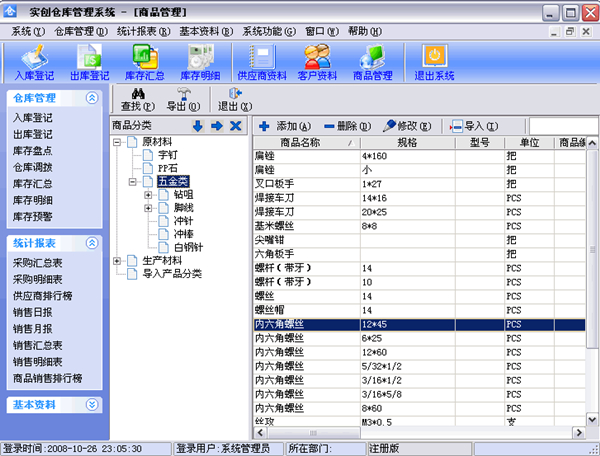This screenshot has height=456, width=600.
Task: Open 库存汇总 toolbar icon
Action: pyautogui.click(x=145, y=60)
